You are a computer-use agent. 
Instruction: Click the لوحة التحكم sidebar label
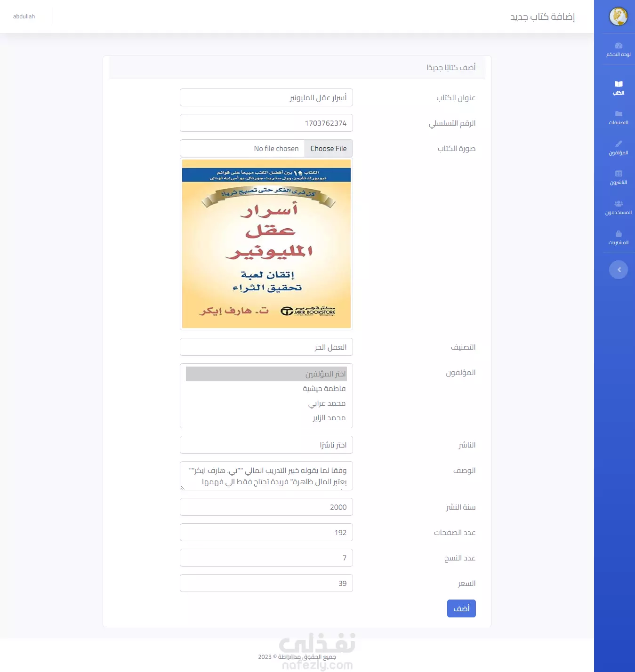point(619,55)
